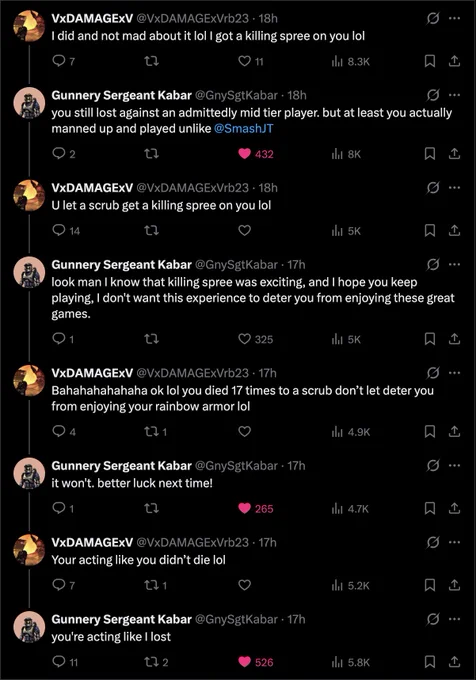The image size is (476, 680).
Task: View analytics for the 8.3K views tweet
Action: (350, 62)
